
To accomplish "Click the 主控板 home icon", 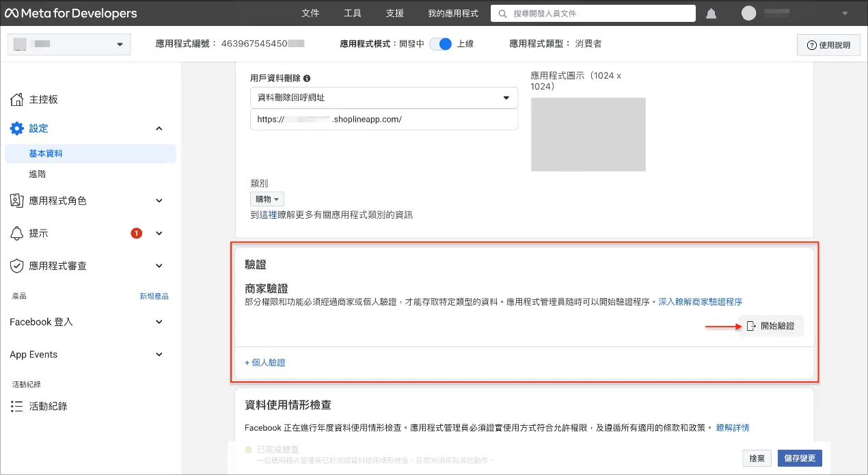I will 17,100.
